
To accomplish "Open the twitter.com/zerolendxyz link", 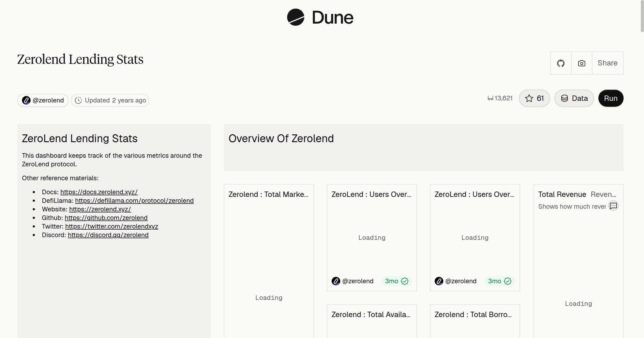I will click(x=112, y=226).
